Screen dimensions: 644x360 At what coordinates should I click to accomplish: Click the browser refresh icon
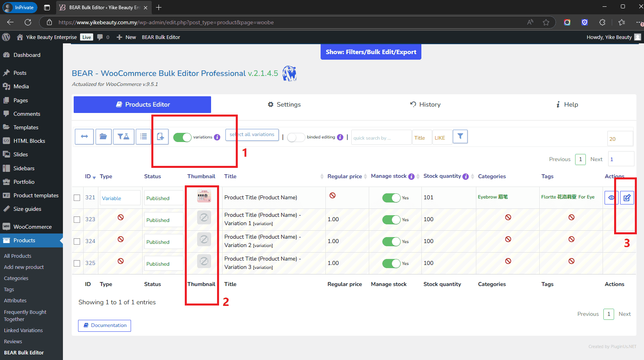(x=28, y=22)
